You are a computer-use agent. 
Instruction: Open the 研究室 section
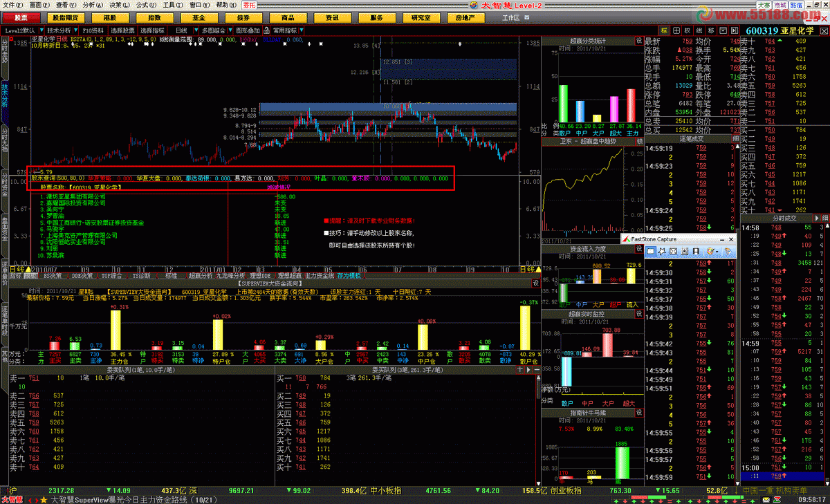pyautogui.click(x=421, y=17)
